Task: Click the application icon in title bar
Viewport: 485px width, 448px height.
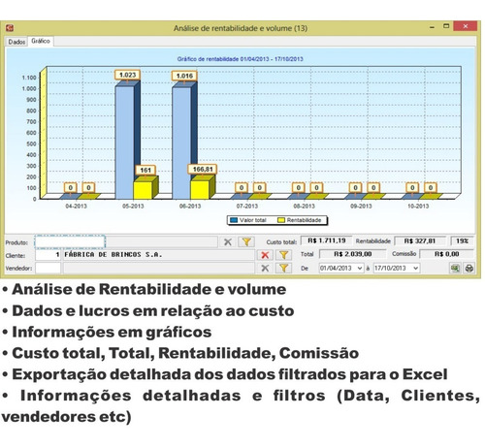Action: 10,28
